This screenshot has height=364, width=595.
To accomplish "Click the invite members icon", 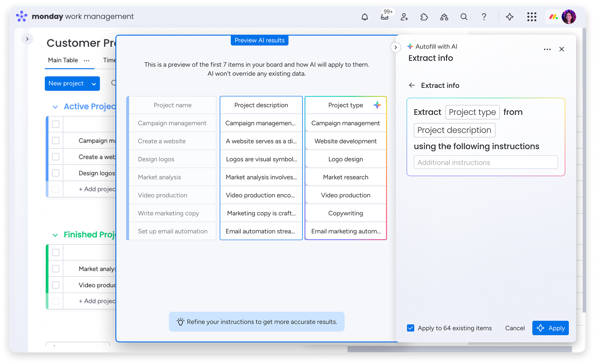I will click(404, 17).
